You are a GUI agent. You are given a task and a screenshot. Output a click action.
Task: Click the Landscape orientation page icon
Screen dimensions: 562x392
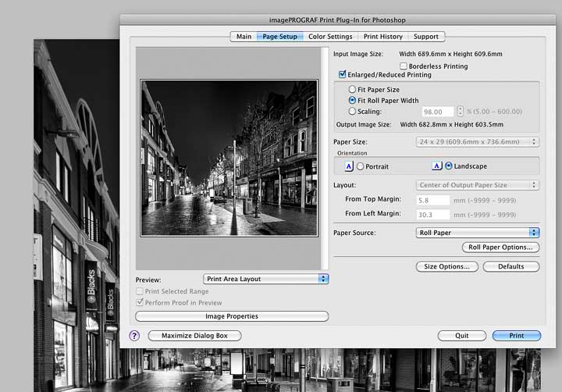coord(436,166)
